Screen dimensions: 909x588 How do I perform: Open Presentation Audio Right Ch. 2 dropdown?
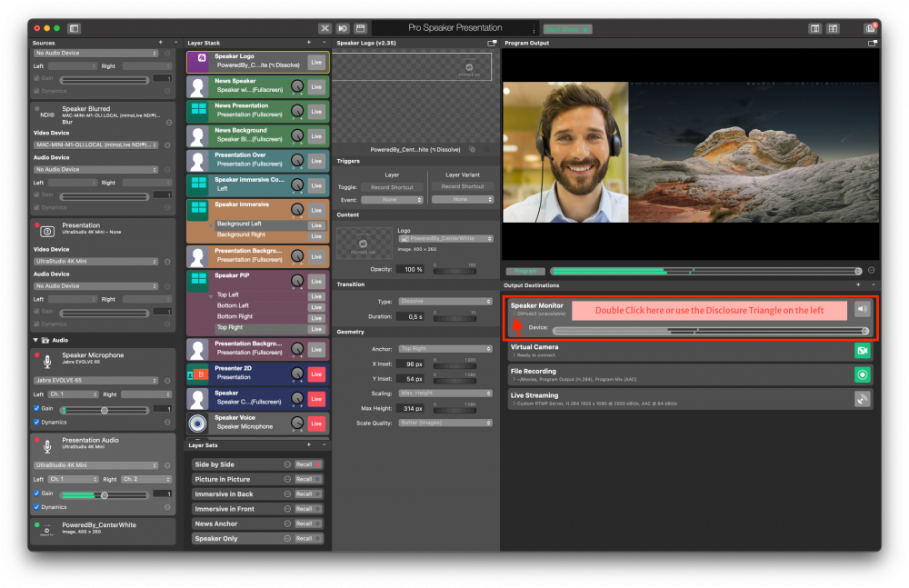click(146, 480)
